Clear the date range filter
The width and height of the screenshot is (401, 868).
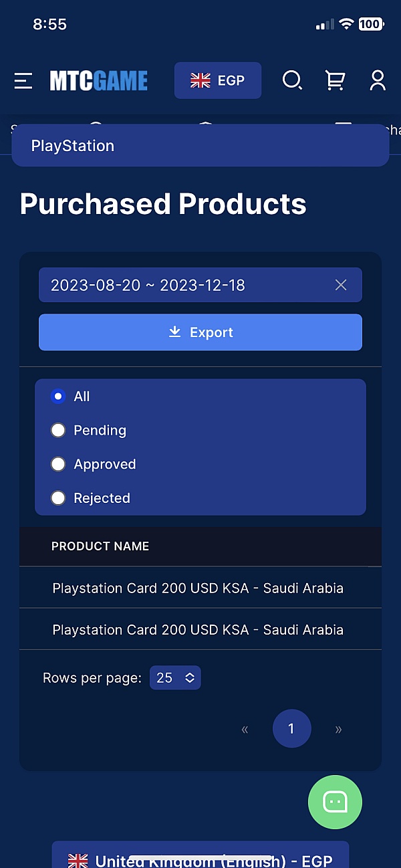341,286
